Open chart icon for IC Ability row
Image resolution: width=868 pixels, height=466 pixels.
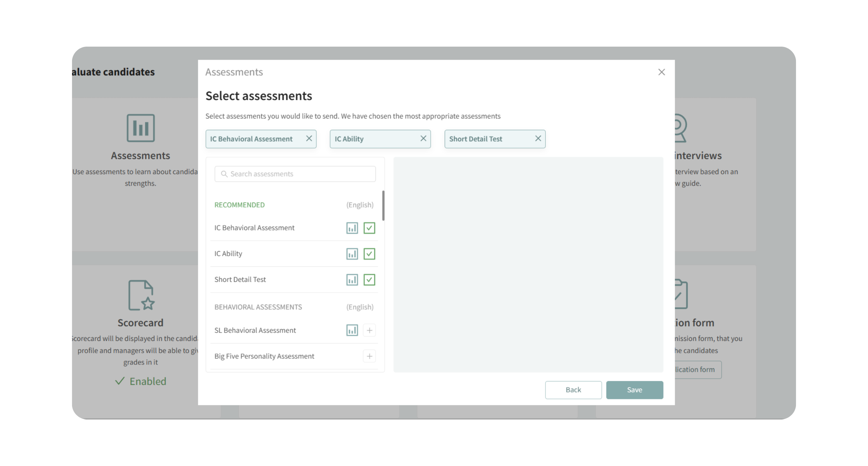(x=352, y=254)
